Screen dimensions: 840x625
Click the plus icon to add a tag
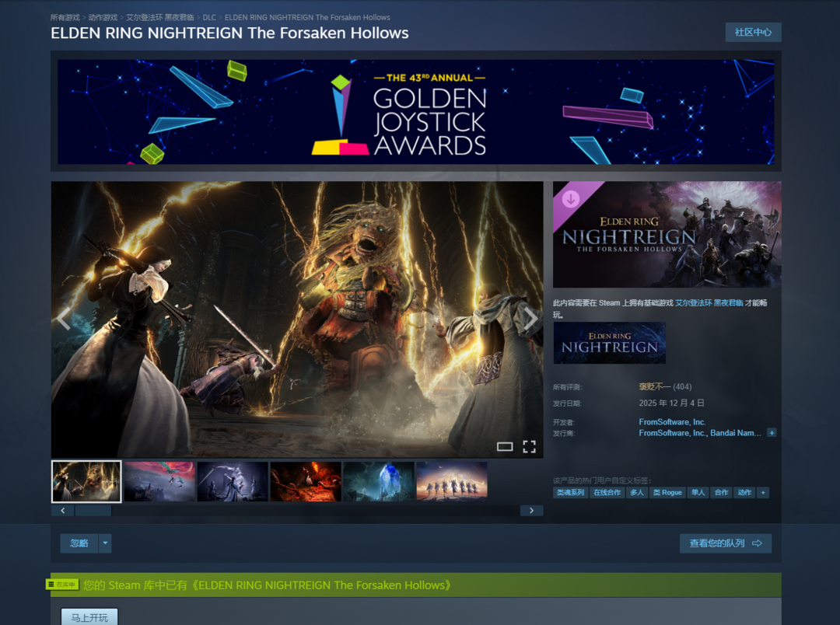point(763,493)
